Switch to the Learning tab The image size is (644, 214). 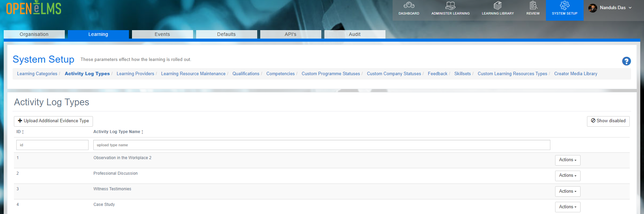click(x=98, y=34)
